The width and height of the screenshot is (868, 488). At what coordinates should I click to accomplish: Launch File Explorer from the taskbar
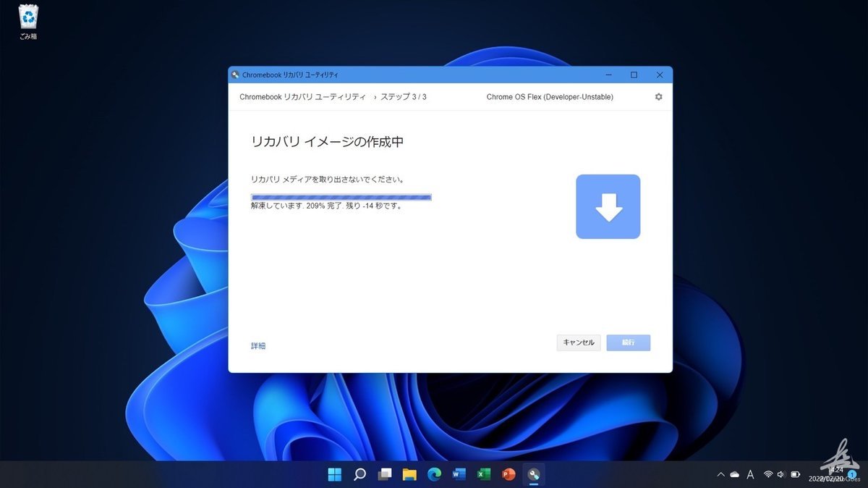(x=409, y=474)
